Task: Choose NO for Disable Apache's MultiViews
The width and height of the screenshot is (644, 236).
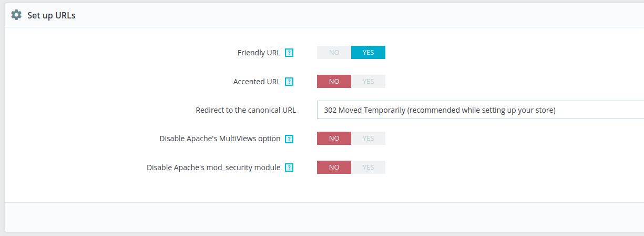Action: pos(334,139)
